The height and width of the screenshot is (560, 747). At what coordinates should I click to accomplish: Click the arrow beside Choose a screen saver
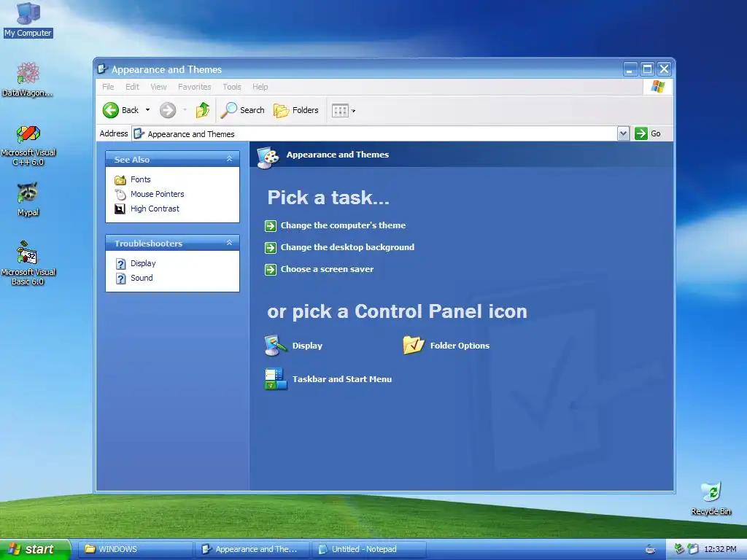pyautogui.click(x=271, y=270)
